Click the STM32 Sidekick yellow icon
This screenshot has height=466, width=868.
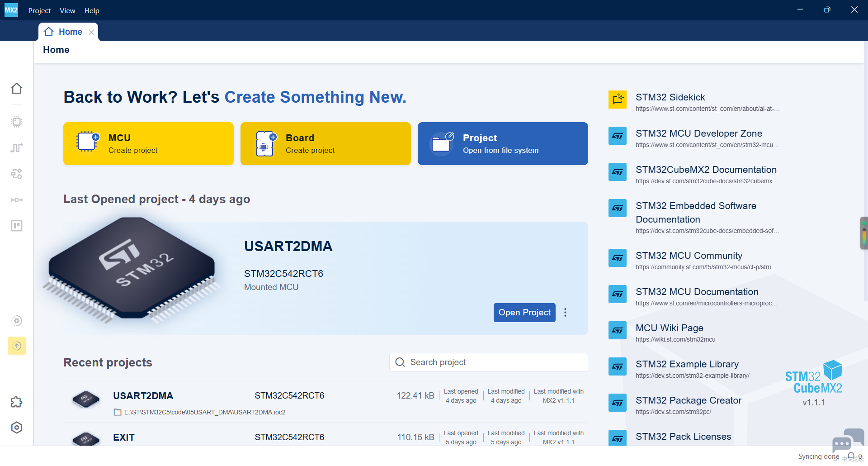[x=618, y=100]
